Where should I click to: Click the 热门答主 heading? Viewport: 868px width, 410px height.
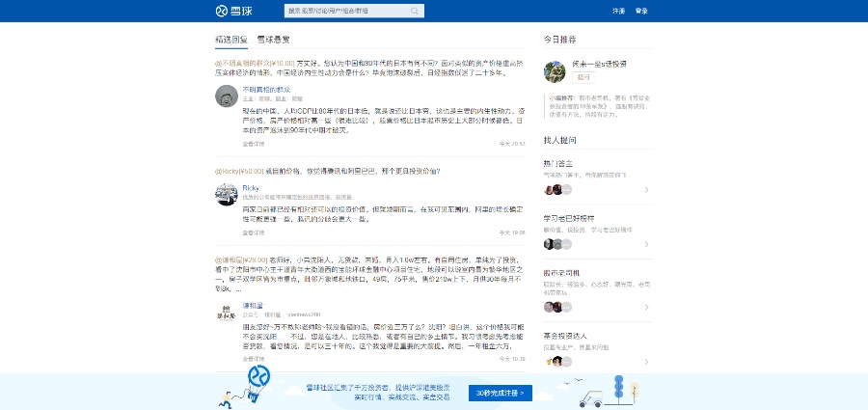pyautogui.click(x=558, y=164)
